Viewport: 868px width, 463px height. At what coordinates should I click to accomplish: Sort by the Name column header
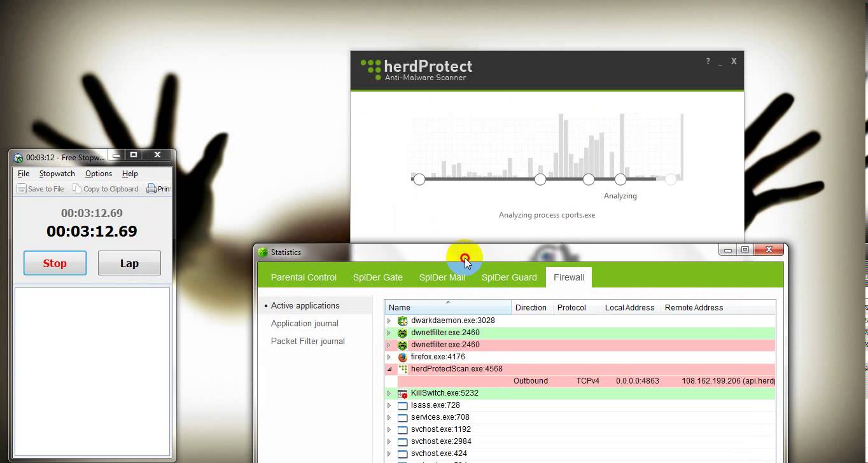click(447, 308)
